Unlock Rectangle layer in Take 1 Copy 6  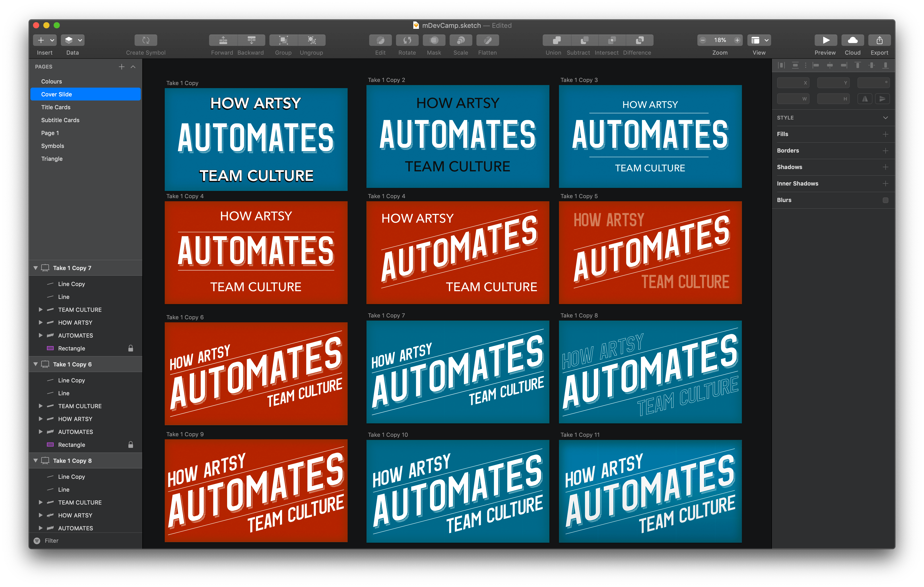130,445
